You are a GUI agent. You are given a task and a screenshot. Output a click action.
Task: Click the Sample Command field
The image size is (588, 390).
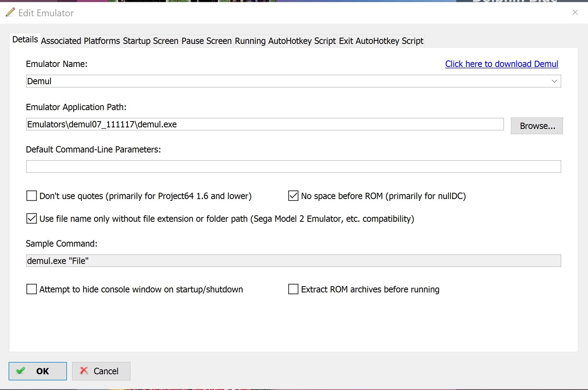point(293,261)
